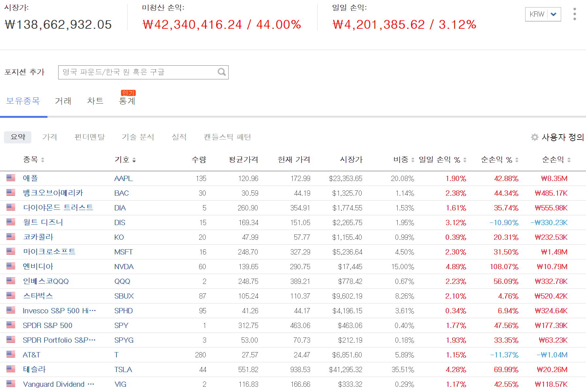The image size is (586, 392).
Task: Select the 실적 sub-tab
Action: (179, 137)
